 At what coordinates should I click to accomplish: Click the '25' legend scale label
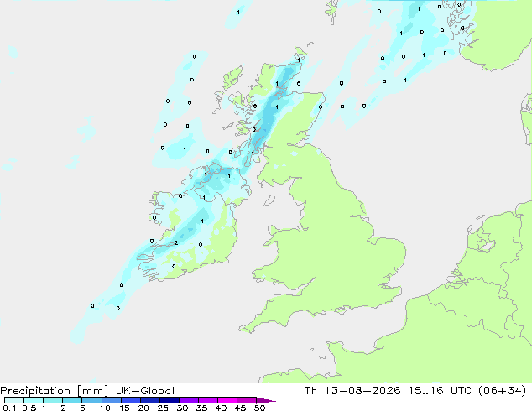(x=163, y=408)
